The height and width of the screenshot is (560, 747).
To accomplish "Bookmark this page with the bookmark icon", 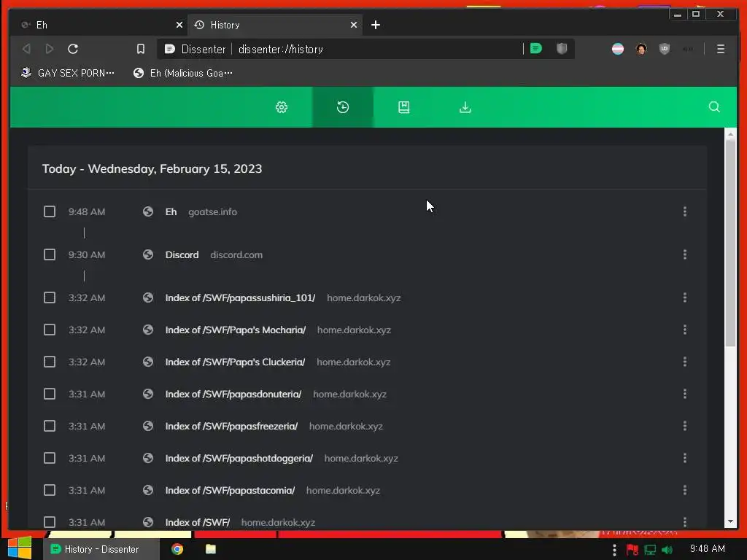I will click(141, 49).
